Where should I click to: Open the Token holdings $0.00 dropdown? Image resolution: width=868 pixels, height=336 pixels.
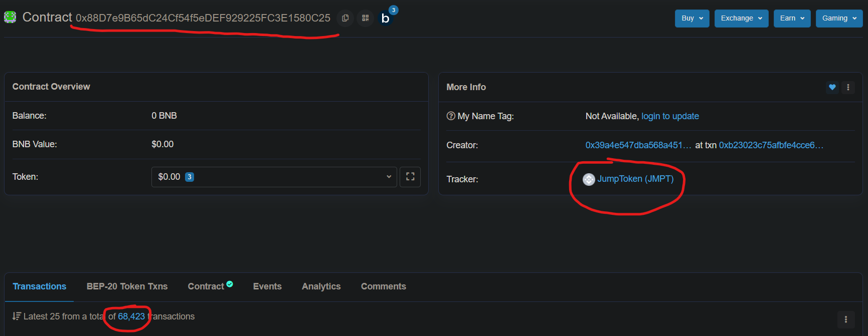coord(274,177)
